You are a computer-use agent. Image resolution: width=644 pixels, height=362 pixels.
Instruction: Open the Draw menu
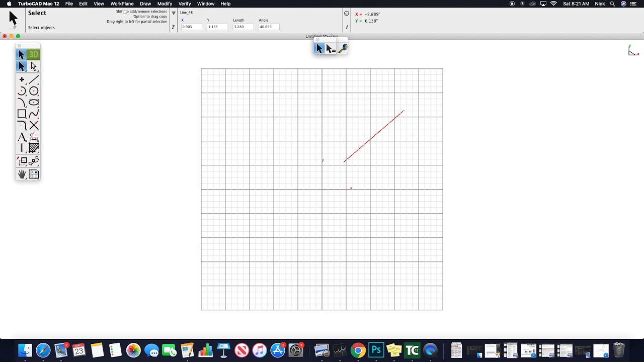coord(145,4)
